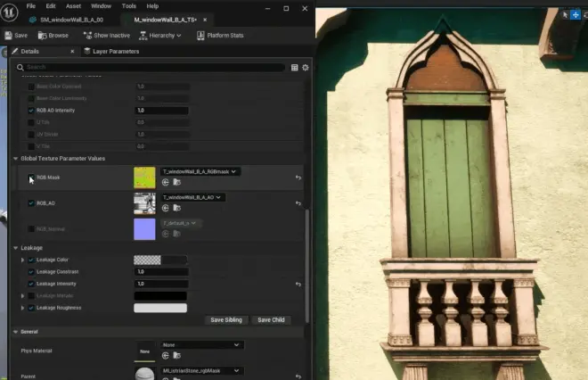The image size is (588, 380).
Task: Close the M_windowWall_B_A_TS tab
Action: click(x=205, y=20)
